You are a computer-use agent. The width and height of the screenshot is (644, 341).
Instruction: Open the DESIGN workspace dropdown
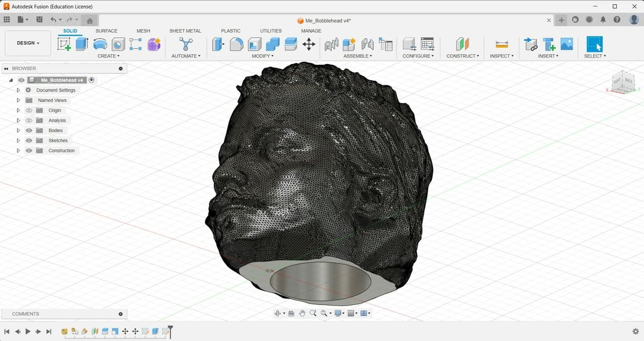tap(28, 43)
